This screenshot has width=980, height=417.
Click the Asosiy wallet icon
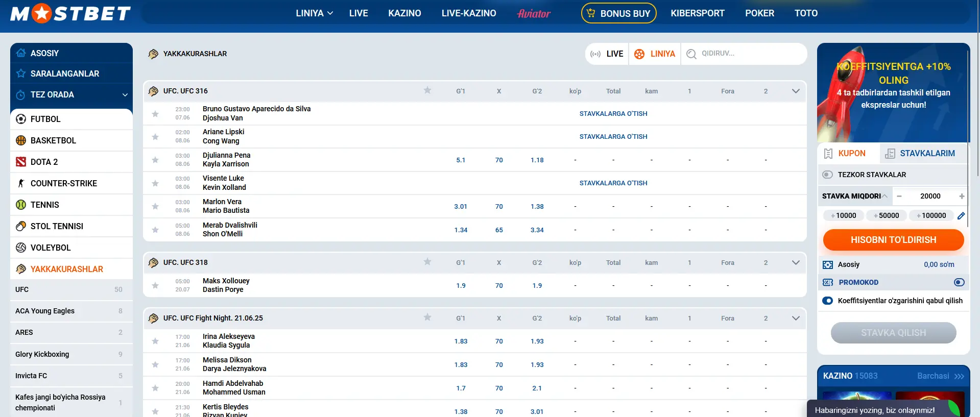pos(828,265)
